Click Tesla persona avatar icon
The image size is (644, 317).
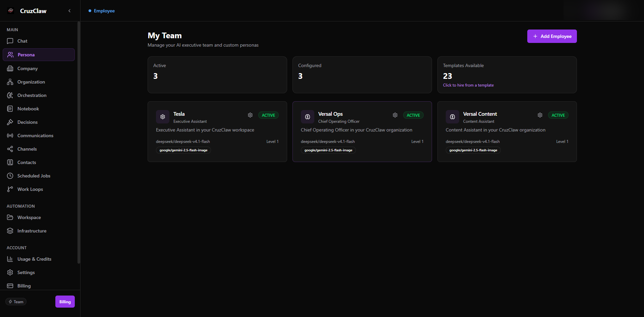(163, 117)
